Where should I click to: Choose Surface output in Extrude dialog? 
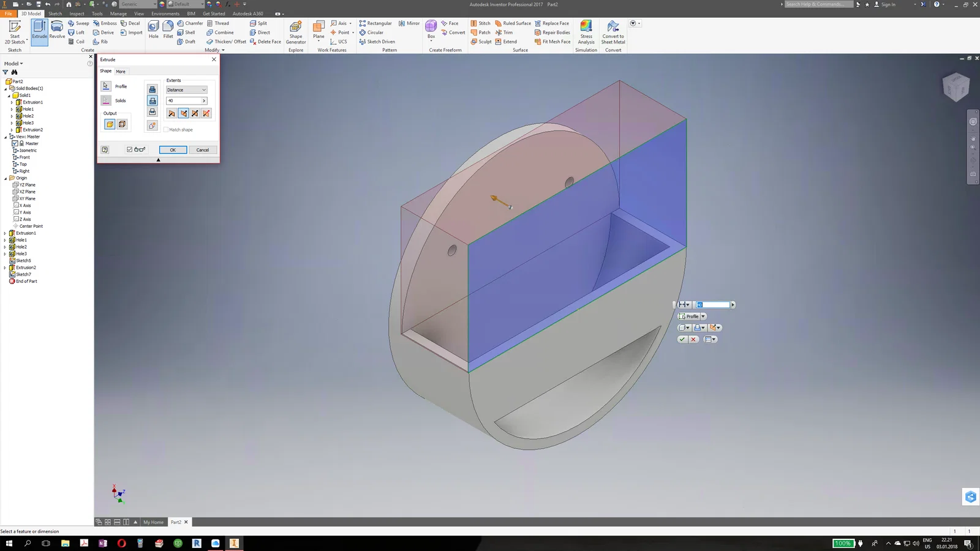tap(122, 124)
